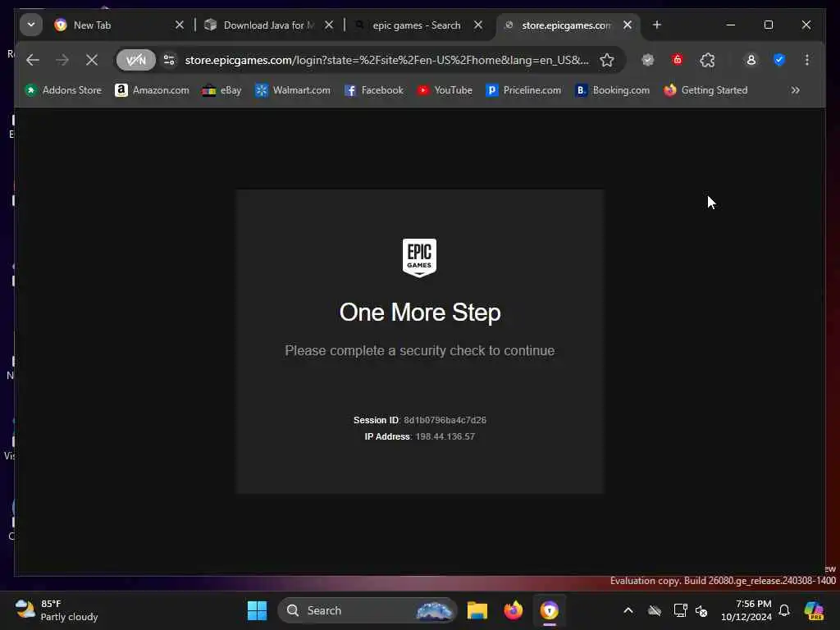840x630 pixels.
Task: Open the Extensions puzzle icon
Action: (707, 60)
